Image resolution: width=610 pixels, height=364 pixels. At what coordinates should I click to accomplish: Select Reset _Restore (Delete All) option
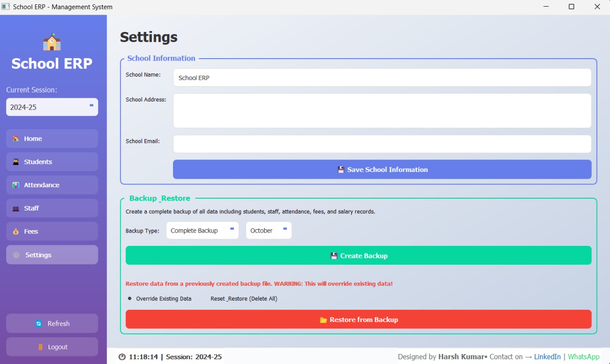click(x=244, y=299)
